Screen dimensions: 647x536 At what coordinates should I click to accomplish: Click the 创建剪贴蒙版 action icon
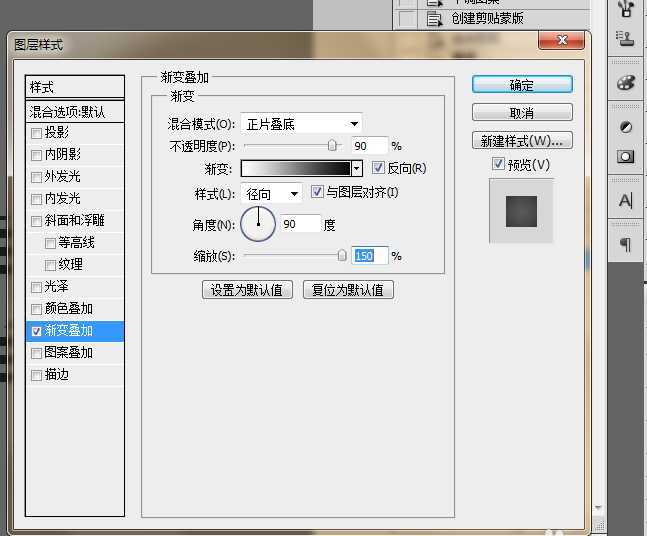point(434,18)
